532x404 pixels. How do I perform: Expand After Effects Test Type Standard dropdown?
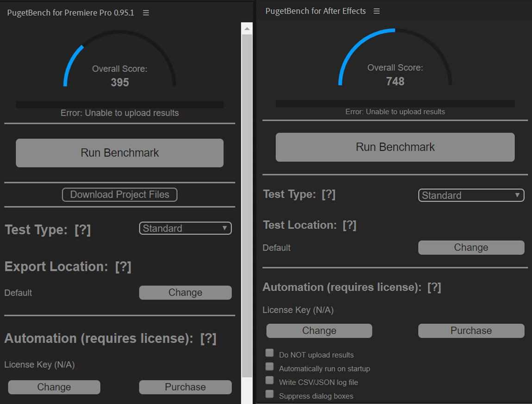pyautogui.click(x=471, y=195)
